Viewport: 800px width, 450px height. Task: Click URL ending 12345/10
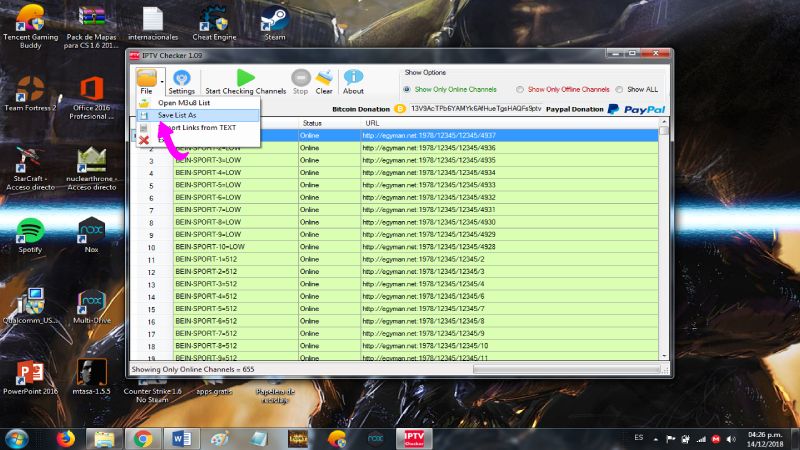click(425, 345)
